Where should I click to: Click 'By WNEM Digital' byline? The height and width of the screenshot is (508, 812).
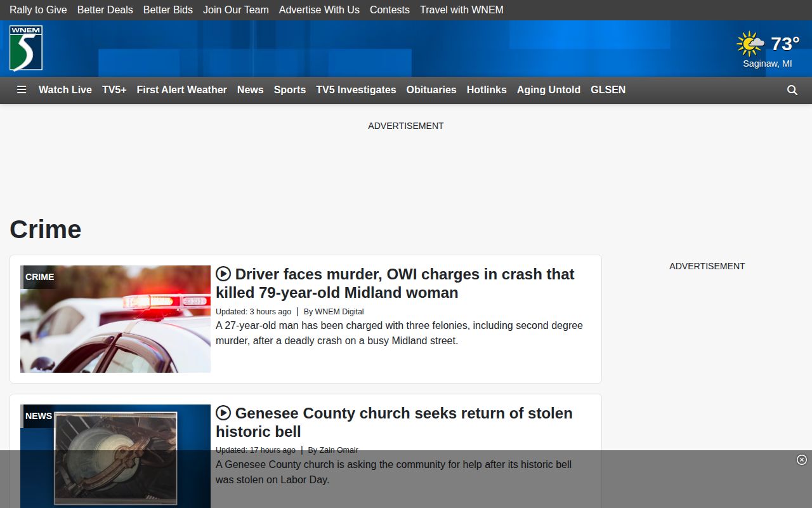tap(334, 312)
